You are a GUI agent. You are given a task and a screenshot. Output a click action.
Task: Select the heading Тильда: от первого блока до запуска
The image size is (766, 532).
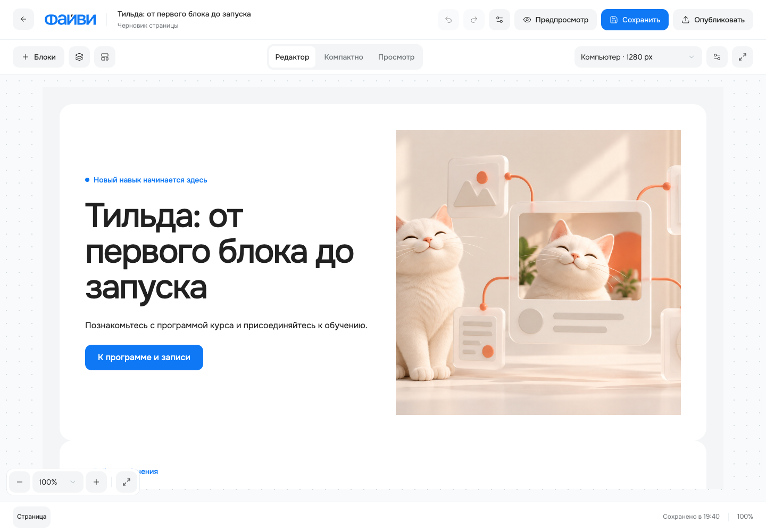click(x=219, y=252)
